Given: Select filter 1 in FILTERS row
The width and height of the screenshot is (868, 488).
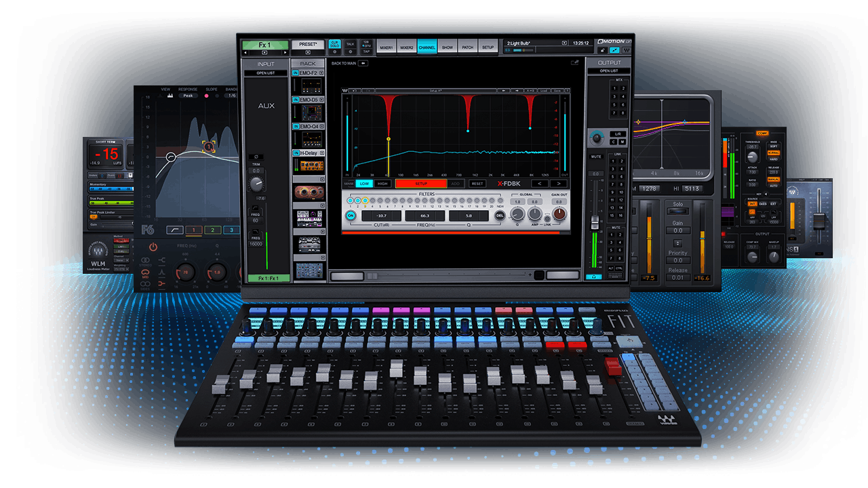Looking at the screenshot, I should [351, 201].
